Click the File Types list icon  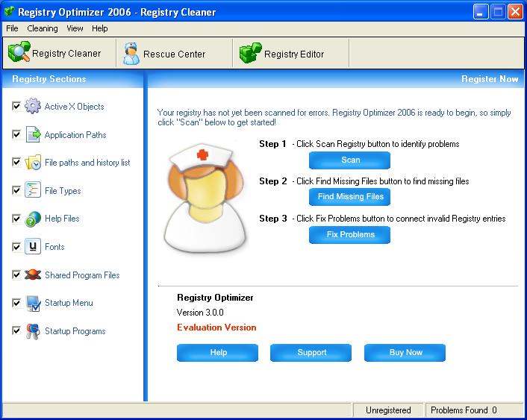[33, 191]
